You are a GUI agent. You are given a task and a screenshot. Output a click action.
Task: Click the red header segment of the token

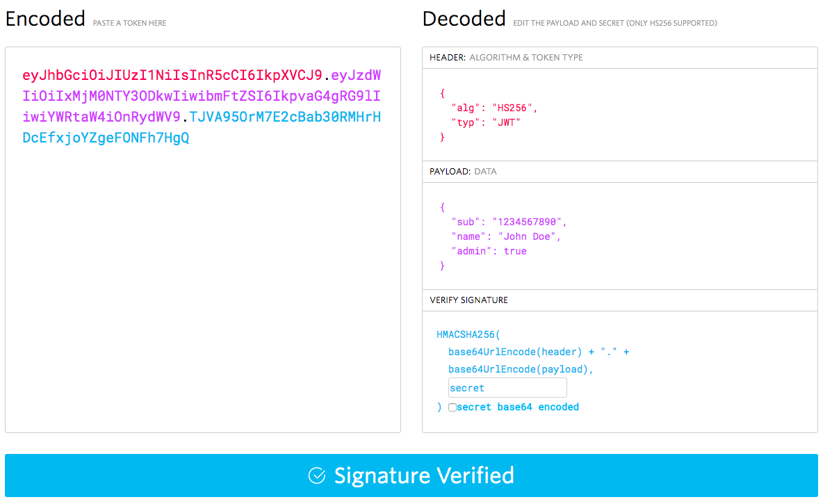[172, 75]
